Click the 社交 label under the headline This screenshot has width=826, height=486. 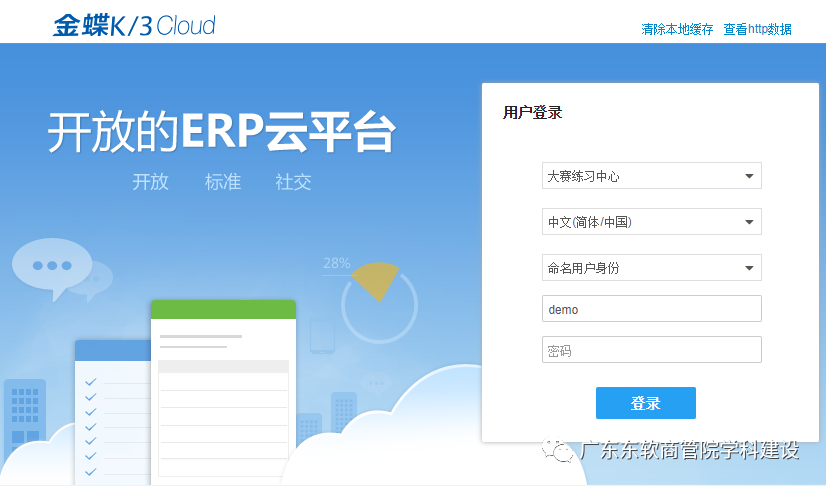click(293, 182)
